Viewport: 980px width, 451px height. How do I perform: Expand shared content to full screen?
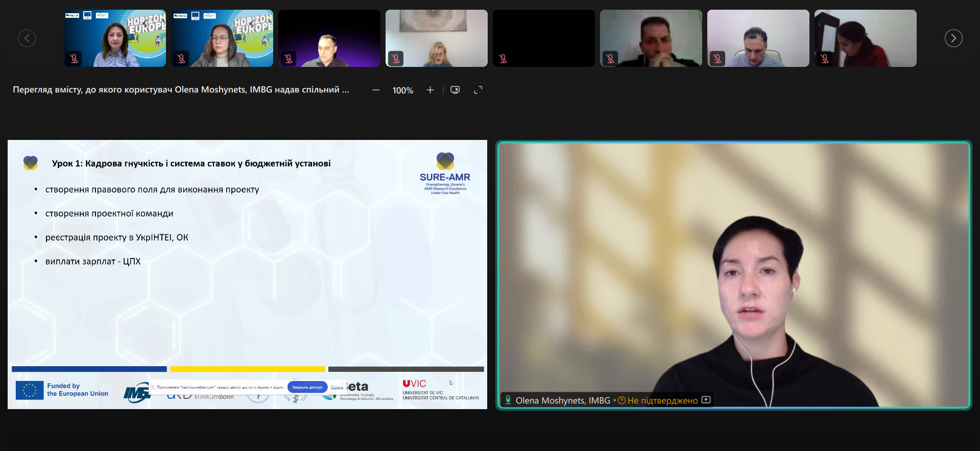click(x=478, y=90)
